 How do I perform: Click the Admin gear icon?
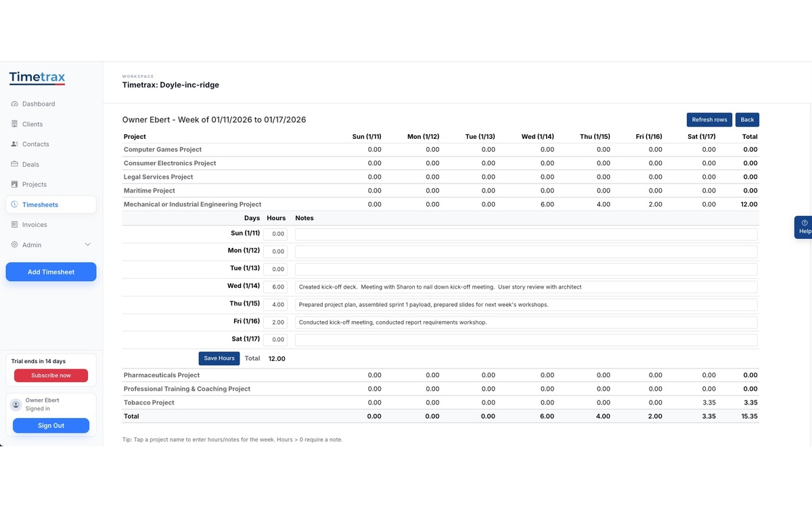click(15, 245)
